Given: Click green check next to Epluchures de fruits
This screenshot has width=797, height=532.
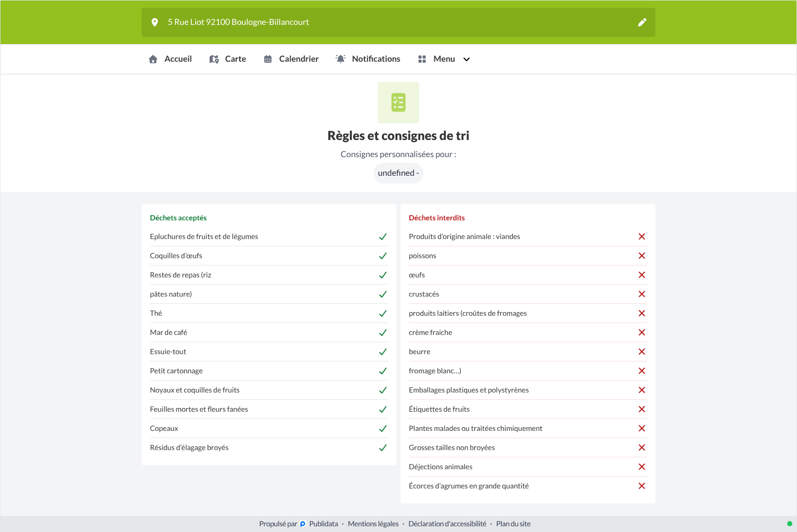Looking at the screenshot, I should 383,236.
